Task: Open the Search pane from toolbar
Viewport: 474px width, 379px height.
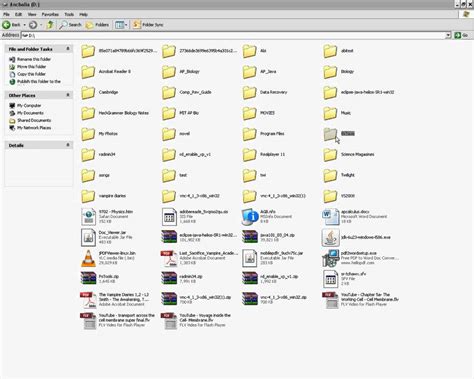Action: (x=70, y=25)
